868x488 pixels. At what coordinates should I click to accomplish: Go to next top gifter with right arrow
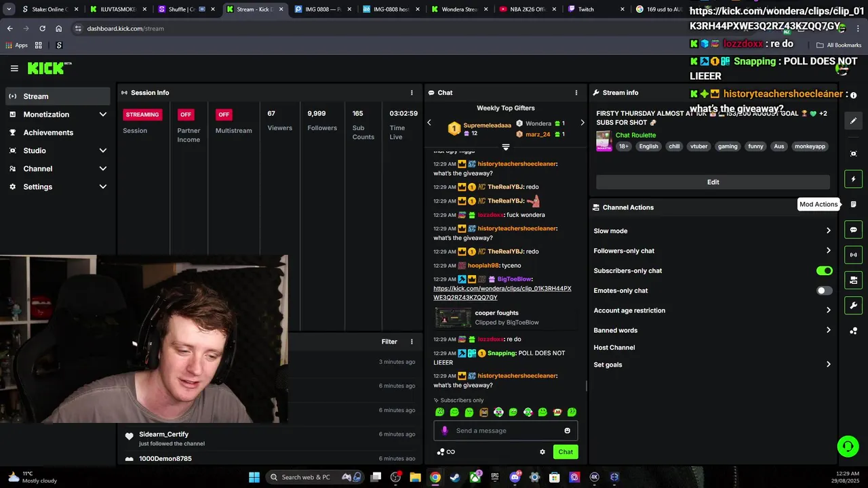coord(582,123)
